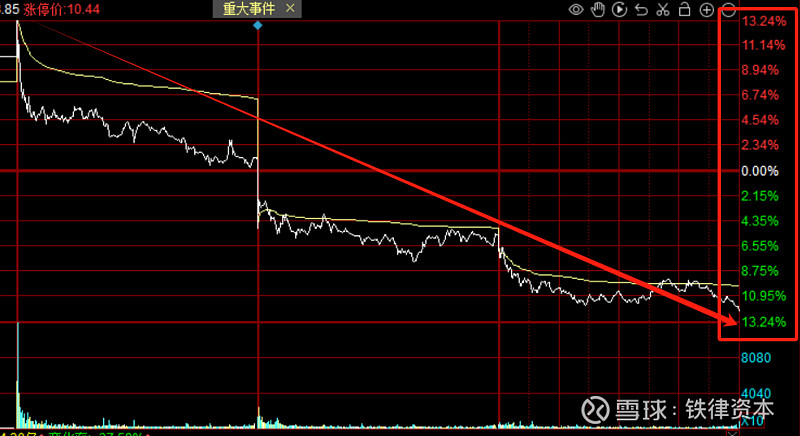Viewport: 800px width, 436px height.
Task: Click the green 2.15% axis label
Action: [x=760, y=196]
